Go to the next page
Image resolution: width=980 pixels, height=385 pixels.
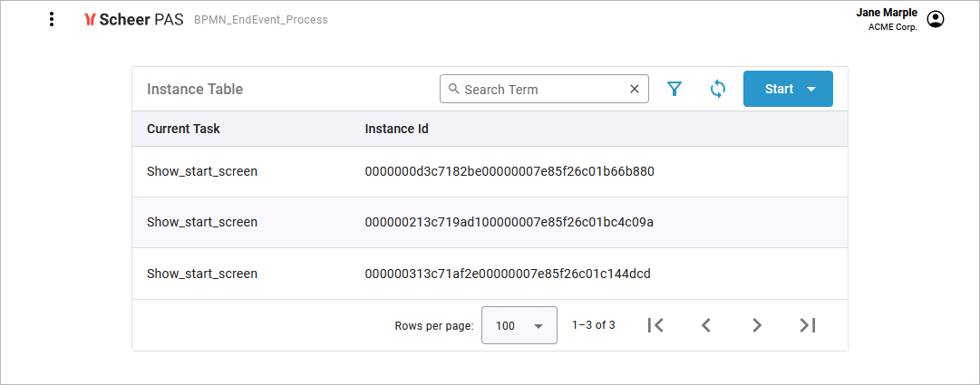click(757, 325)
